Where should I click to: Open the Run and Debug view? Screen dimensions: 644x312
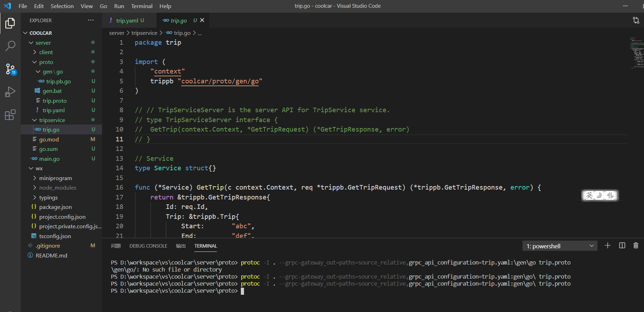click(10, 92)
